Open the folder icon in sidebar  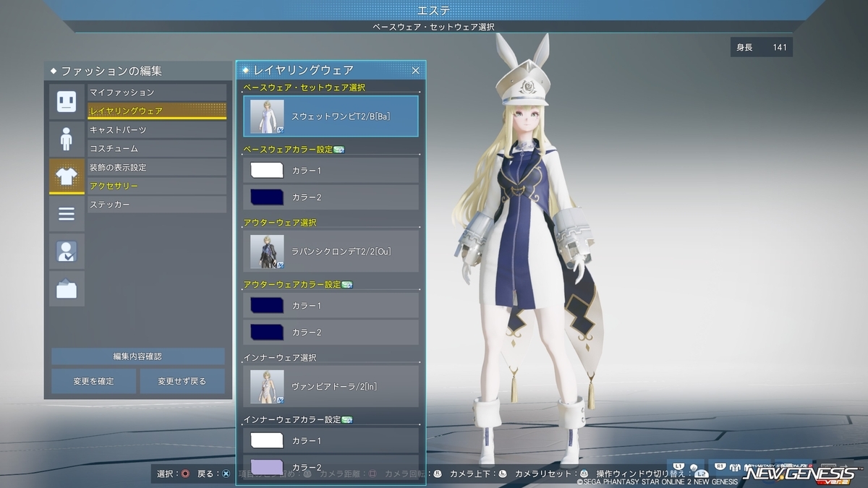click(67, 289)
